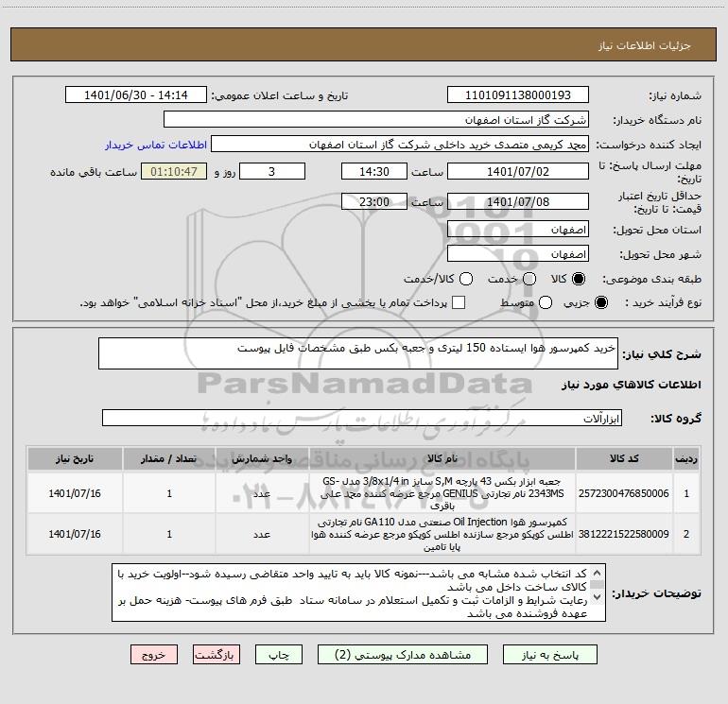
Task: Click scroll-down arrow in buyer notes box
Action: point(598,597)
